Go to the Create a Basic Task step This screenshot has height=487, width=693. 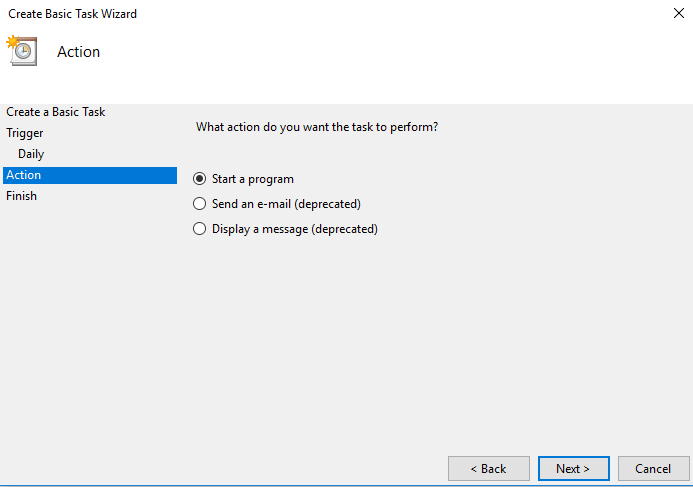(x=56, y=112)
